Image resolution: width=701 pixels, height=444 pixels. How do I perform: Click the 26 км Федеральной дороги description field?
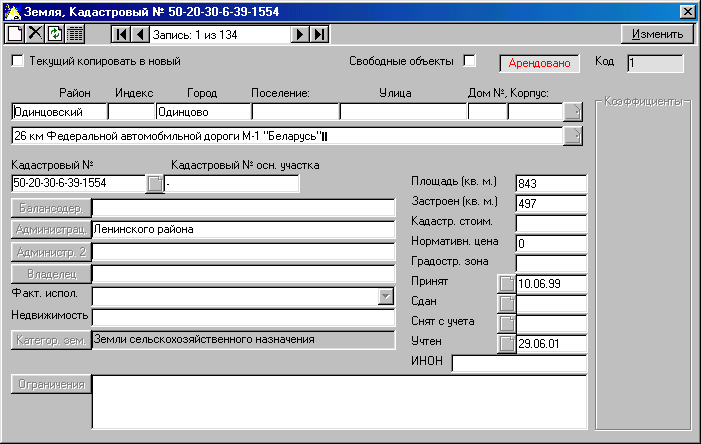287,136
